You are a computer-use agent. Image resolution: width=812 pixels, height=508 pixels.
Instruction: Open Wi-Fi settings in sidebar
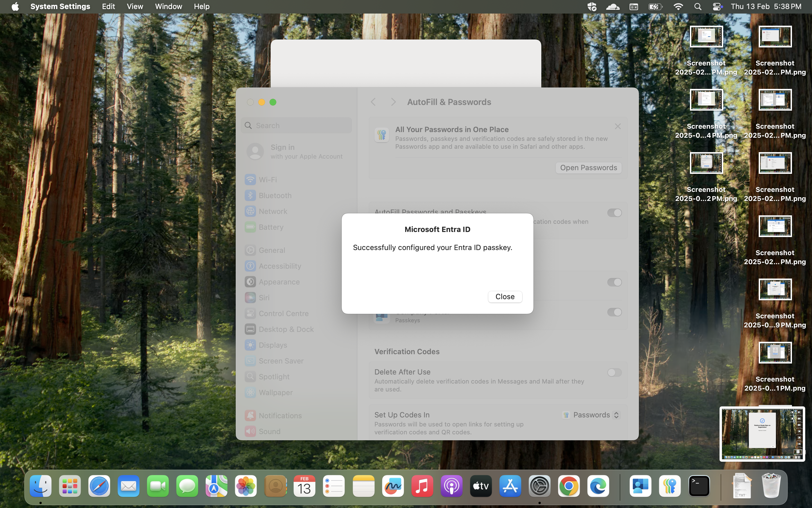[x=296, y=179]
